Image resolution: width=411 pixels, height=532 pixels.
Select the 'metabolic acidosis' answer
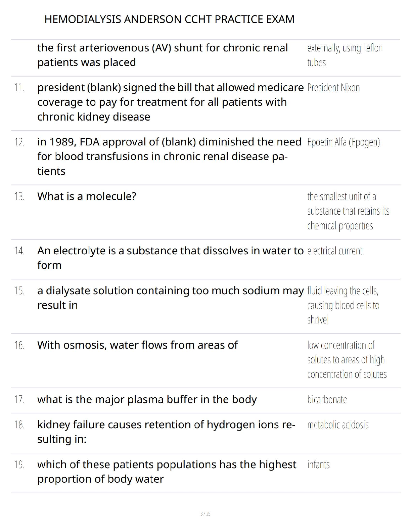click(338, 425)
